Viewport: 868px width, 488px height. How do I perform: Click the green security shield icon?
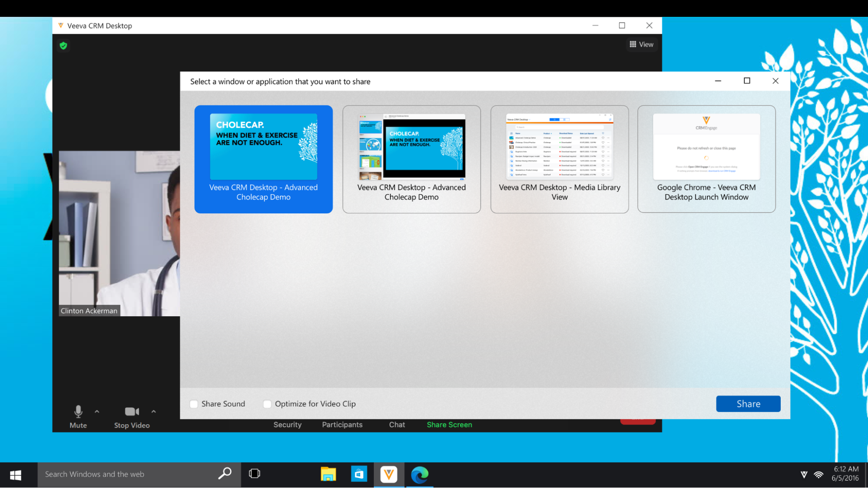click(x=63, y=46)
